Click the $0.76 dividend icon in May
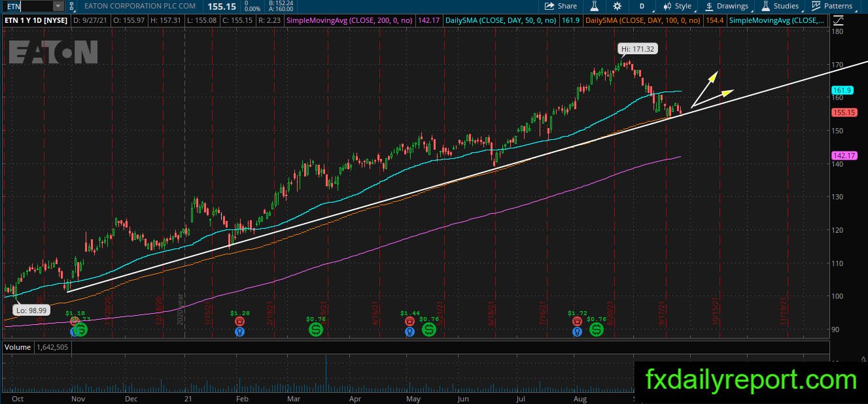This screenshot has height=404, width=868. click(429, 329)
